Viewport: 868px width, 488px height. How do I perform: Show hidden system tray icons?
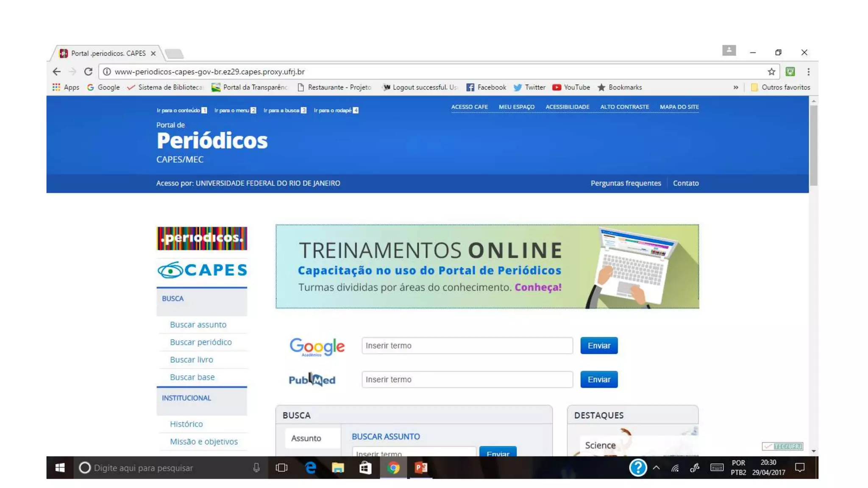point(656,468)
